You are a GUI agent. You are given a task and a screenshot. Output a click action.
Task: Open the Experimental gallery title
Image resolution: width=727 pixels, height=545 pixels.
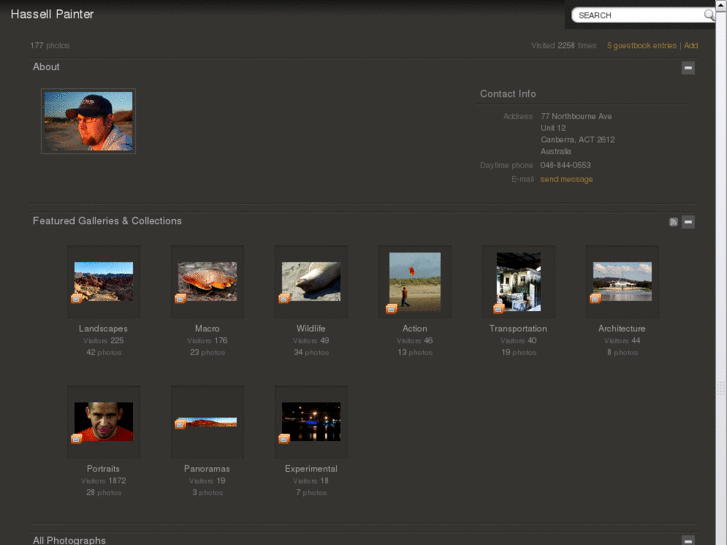(x=311, y=468)
